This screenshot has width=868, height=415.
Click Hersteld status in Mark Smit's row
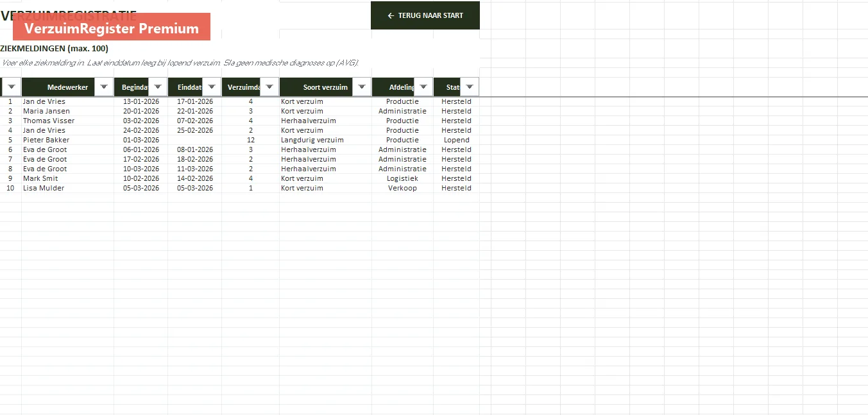(x=457, y=178)
